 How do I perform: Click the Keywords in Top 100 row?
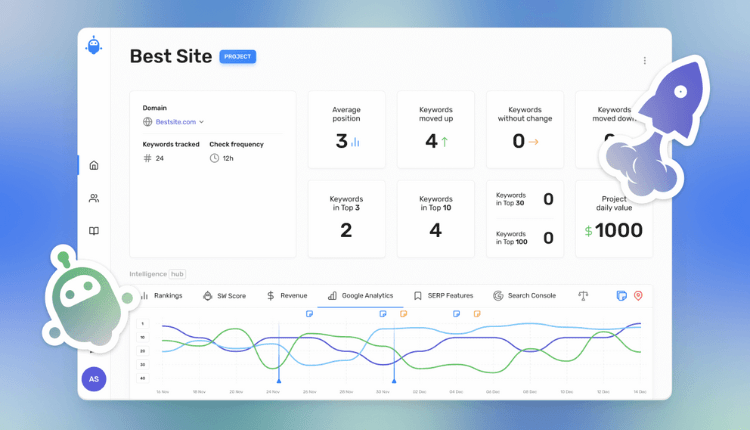tap(525, 238)
